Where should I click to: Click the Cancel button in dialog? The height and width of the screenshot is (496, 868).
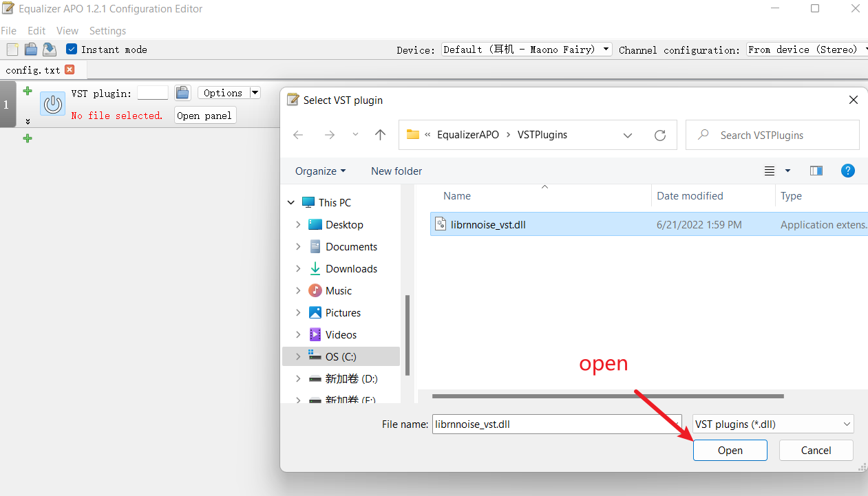point(816,451)
